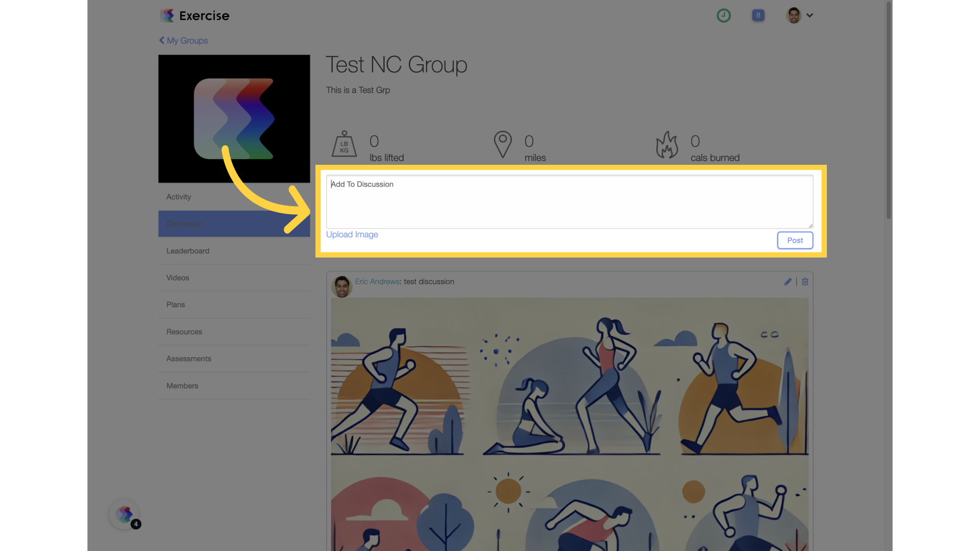Delete the test discussion post
The height and width of the screenshot is (551, 980).
[805, 282]
